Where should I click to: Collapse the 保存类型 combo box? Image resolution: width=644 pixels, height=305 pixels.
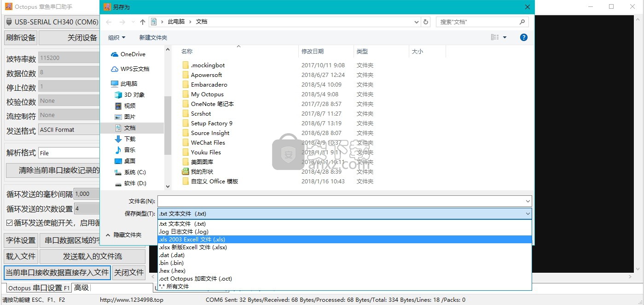coord(528,213)
